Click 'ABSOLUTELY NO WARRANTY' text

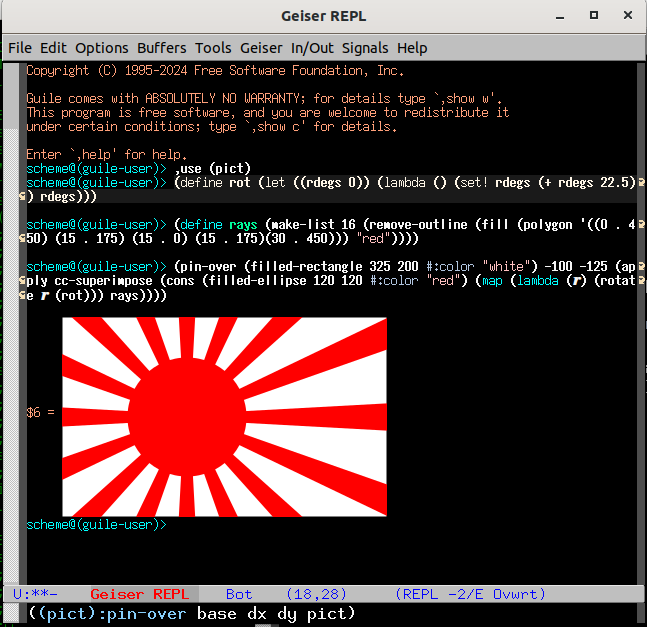click(x=225, y=98)
